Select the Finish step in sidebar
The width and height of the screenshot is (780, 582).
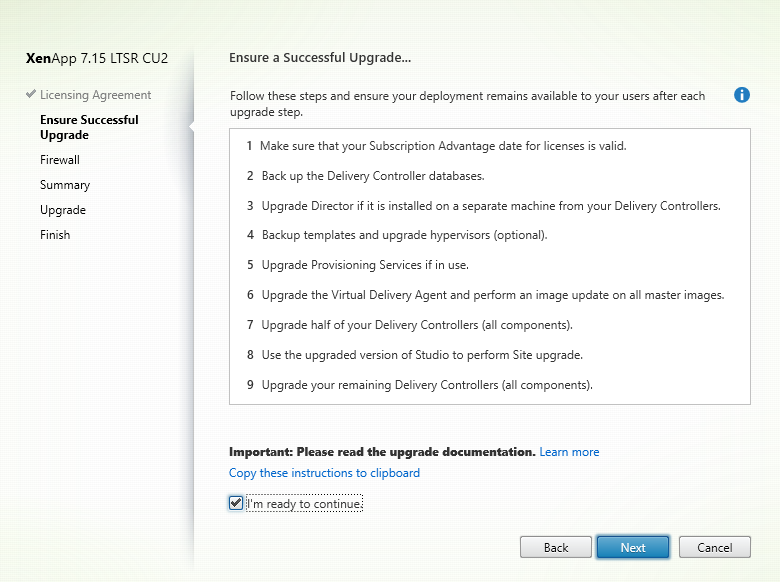point(55,235)
